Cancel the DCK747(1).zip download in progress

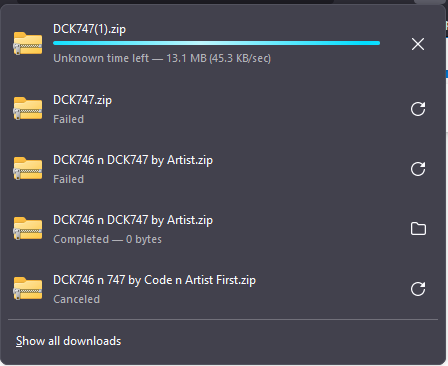click(x=418, y=44)
